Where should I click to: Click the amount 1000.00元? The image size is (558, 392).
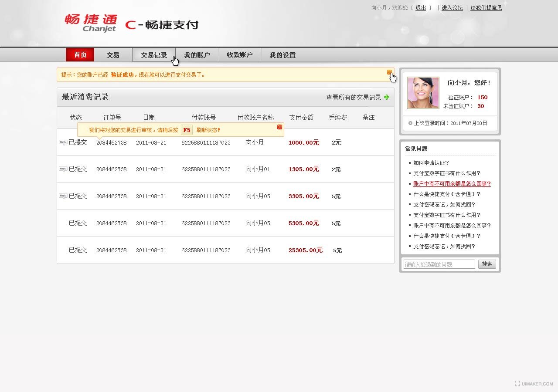[x=304, y=142]
